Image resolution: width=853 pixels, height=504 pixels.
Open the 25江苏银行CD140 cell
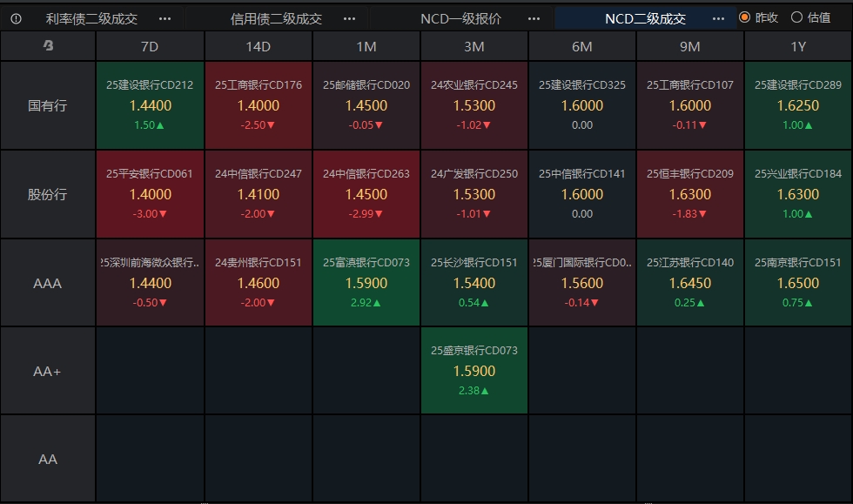click(x=689, y=283)
